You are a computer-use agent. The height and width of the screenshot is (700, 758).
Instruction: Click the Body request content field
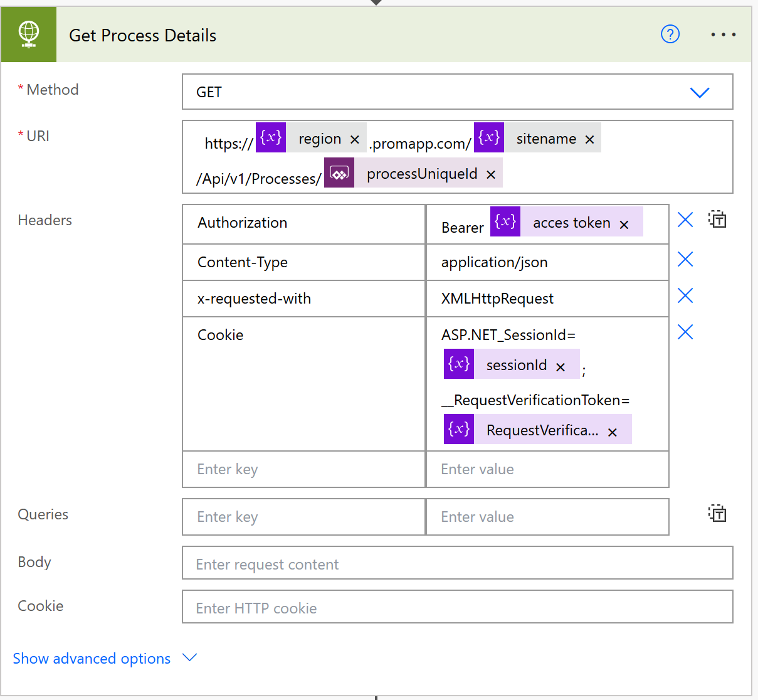[x=457, y=563]
